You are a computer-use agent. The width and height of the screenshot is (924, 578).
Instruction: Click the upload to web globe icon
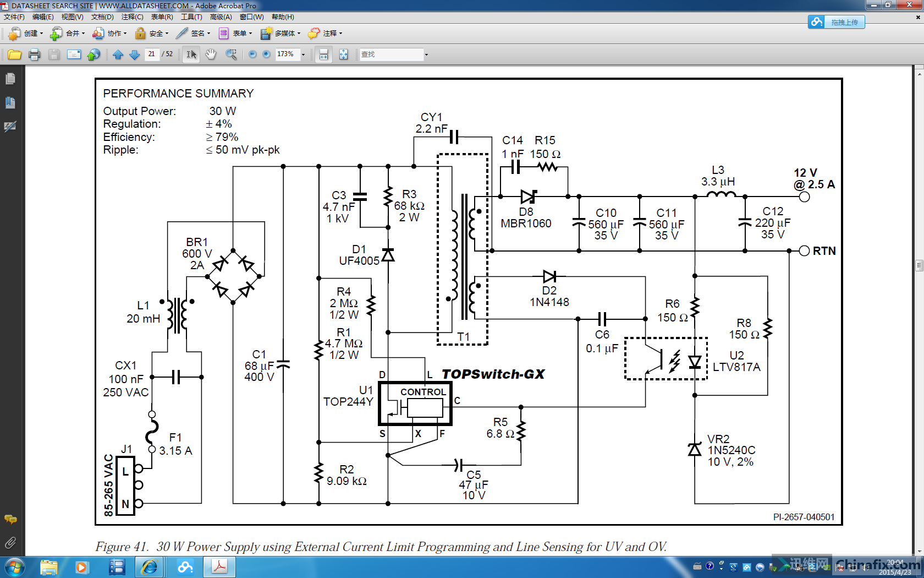[x=94, y=54]
